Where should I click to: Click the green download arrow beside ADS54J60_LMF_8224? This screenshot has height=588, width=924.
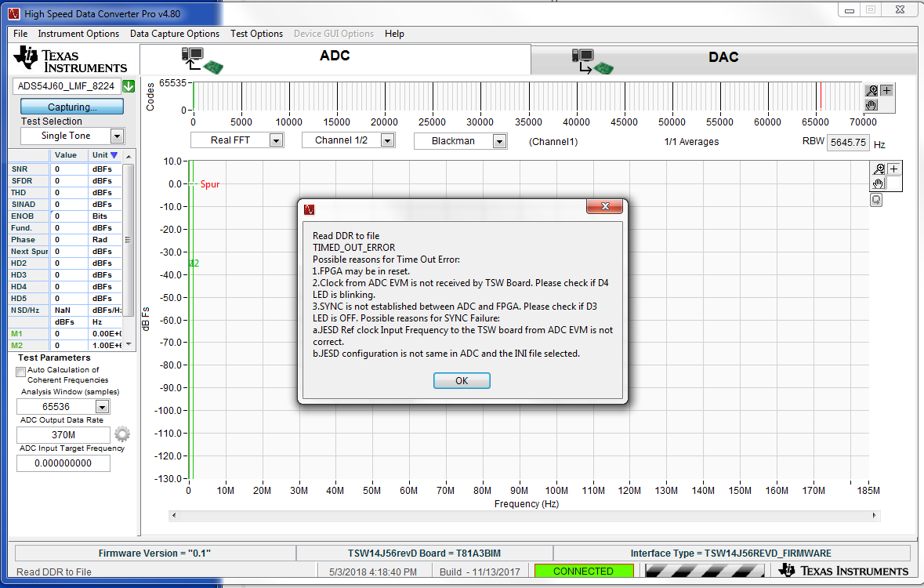click(129, 86)
